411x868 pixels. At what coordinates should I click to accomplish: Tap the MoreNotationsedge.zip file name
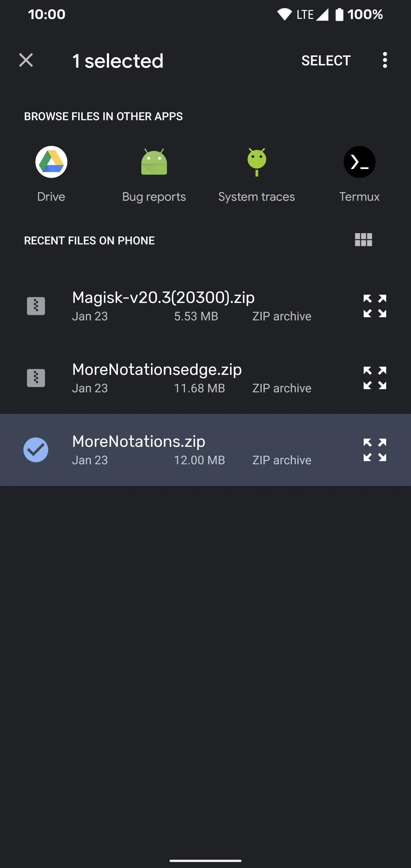[157, 370]
